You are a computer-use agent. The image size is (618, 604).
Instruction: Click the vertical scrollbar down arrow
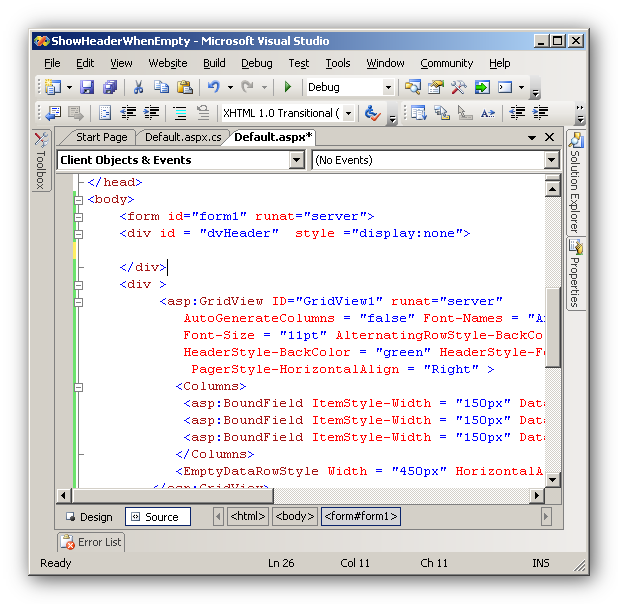[552, 479]
